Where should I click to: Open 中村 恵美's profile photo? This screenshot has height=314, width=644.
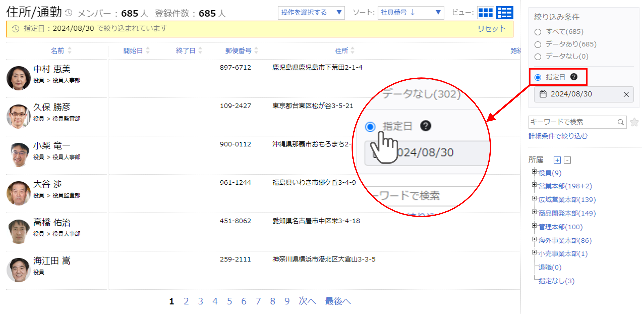pos(19,78)
